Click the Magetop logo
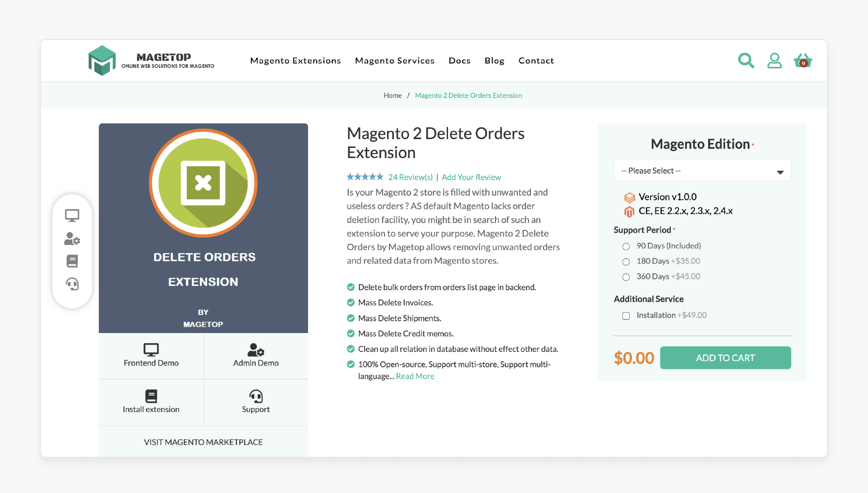The height and width of the screenshot is (493, 868). (151, 61)
